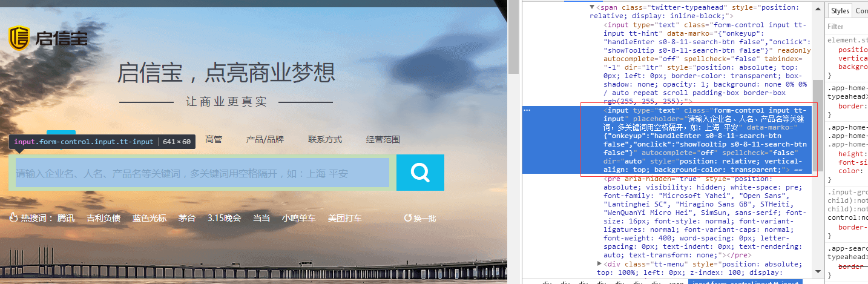Click hot keyword 当当
This screenshot has height=284, width=868.
coord(261,218)
